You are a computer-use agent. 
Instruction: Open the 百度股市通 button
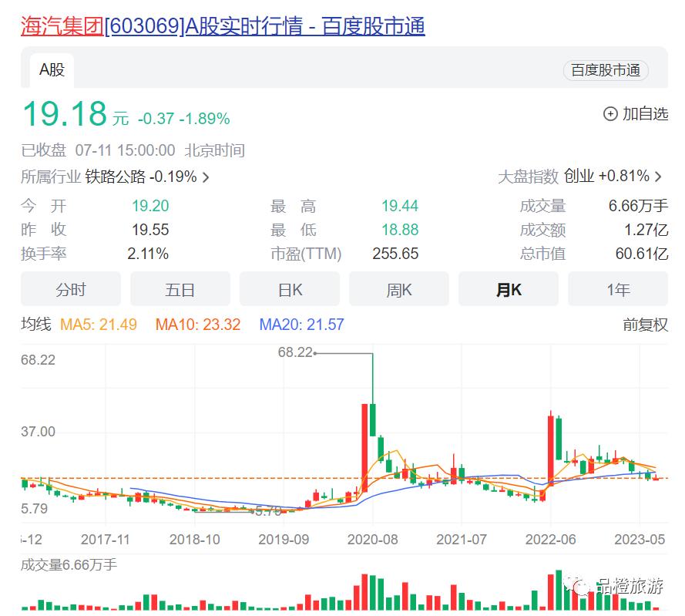(x=606, y=70)
